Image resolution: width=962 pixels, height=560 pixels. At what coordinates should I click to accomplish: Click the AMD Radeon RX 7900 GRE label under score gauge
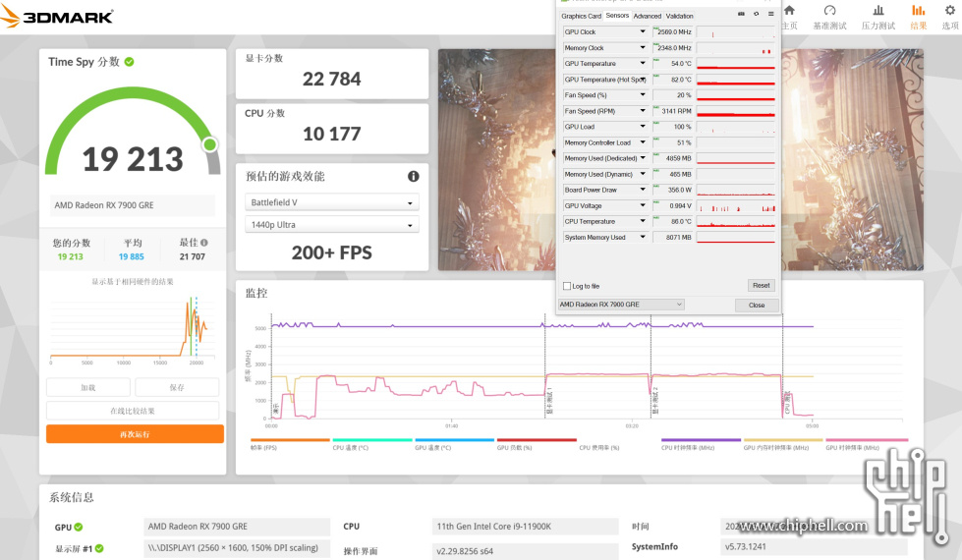tap(132, 205)
